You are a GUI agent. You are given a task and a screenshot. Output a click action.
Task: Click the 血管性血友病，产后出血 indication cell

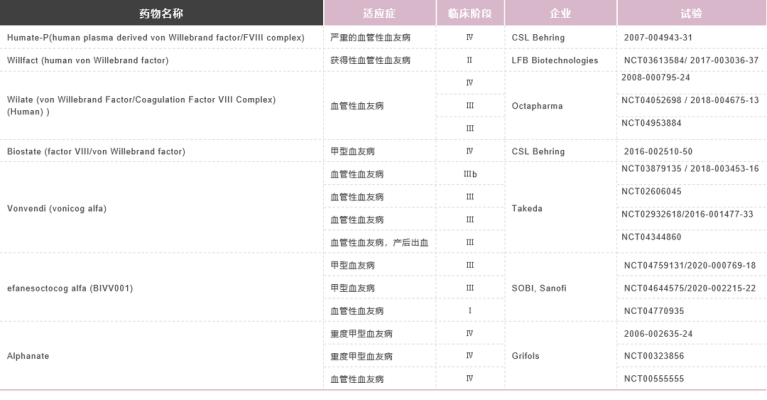point(379,243)
